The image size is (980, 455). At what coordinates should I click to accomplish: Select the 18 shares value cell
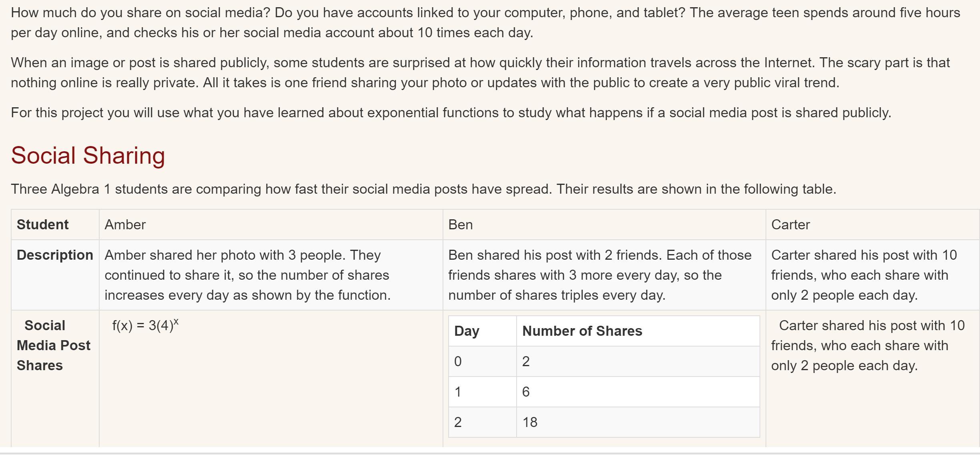530,422
